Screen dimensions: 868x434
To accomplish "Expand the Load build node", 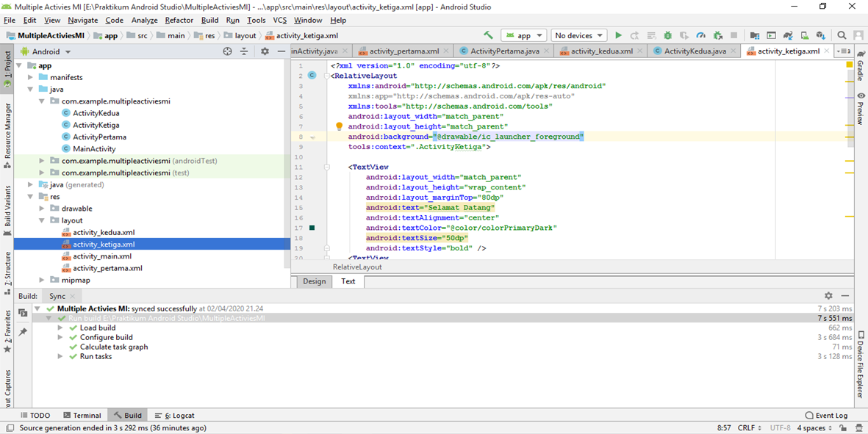I will point(61,328).
